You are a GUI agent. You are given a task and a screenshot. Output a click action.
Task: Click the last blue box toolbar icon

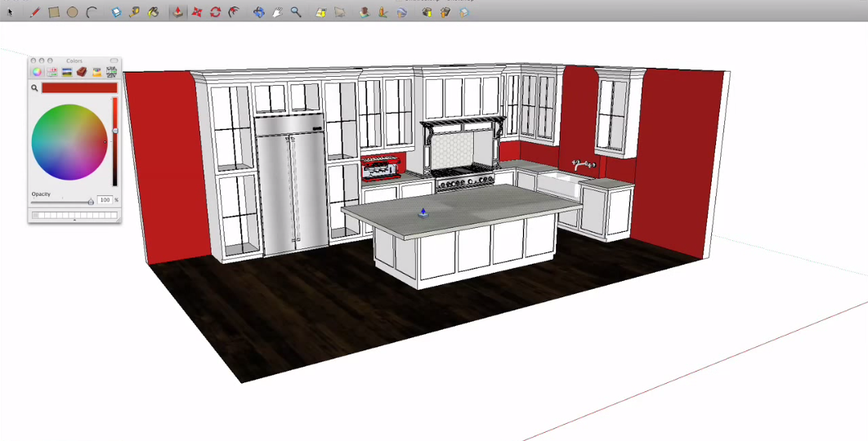pyautogui.click(x=464, y=11)
